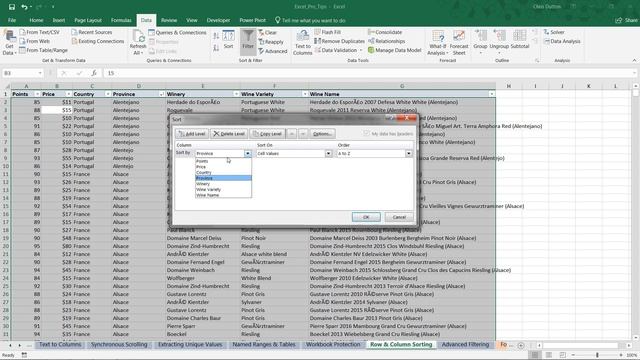The image size is (640, 360).
Task: Open the Home ribbon tab
Action: [x=36, y=20]
